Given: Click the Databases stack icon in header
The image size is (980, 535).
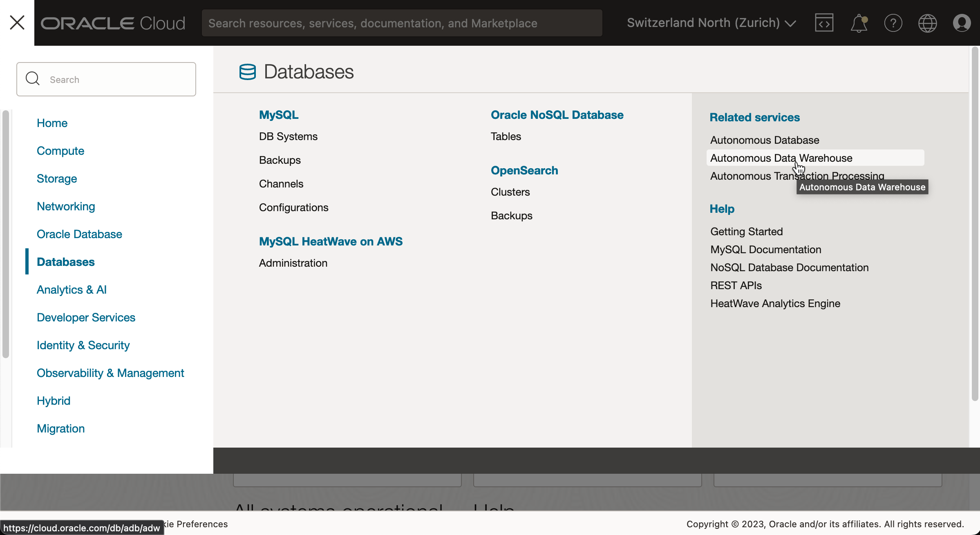Looking at the screenshot, I should coord(247,72).
